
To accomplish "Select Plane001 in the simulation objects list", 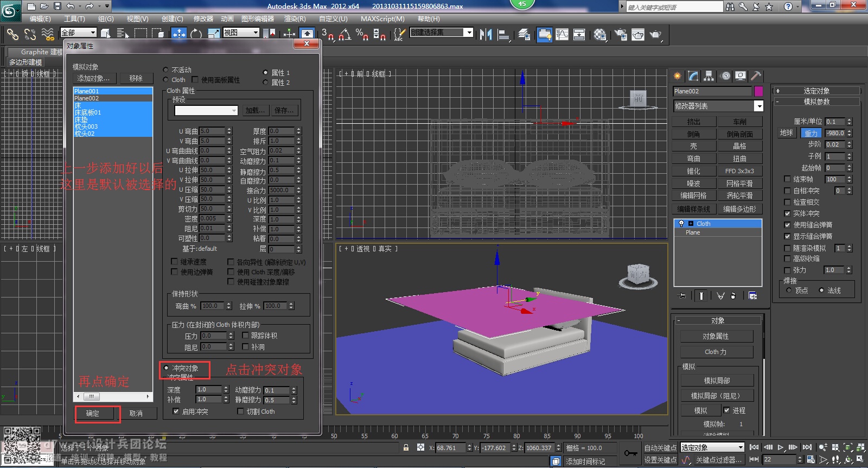I will pyautogui.click(x=113, y=91).
